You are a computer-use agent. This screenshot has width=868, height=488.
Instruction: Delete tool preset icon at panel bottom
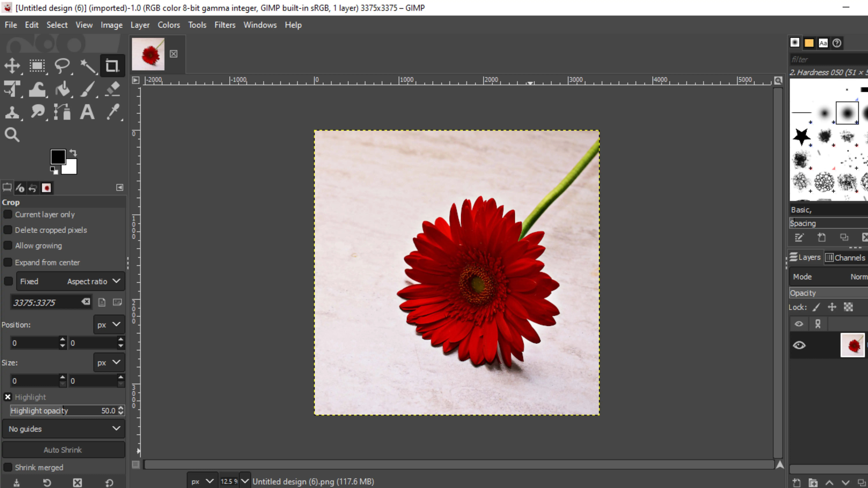tap(78, 483)
